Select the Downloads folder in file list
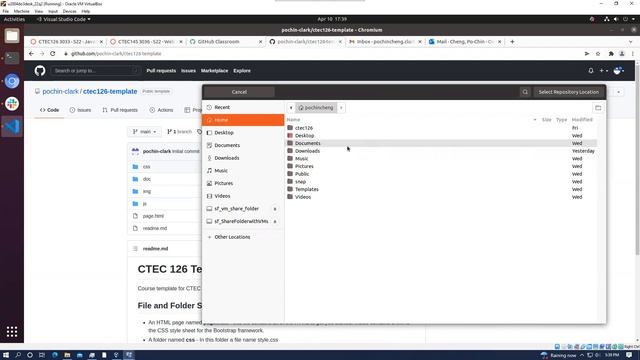Screen dimensions: 640x360 (441, 151)
